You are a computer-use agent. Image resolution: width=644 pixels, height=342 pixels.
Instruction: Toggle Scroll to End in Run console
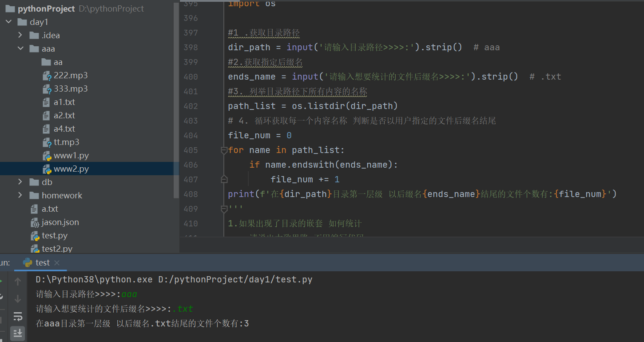[x=18, y=333]
